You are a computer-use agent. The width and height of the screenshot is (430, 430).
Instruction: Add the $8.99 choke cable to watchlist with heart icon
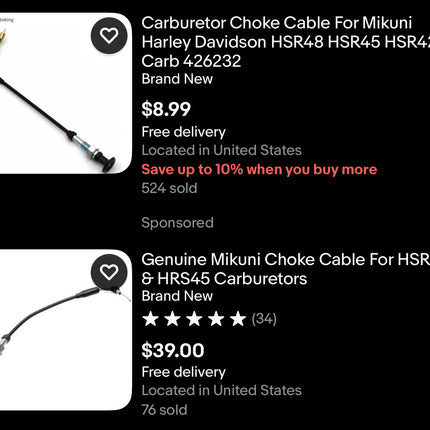pyautogui.click(x=109, y=35)
